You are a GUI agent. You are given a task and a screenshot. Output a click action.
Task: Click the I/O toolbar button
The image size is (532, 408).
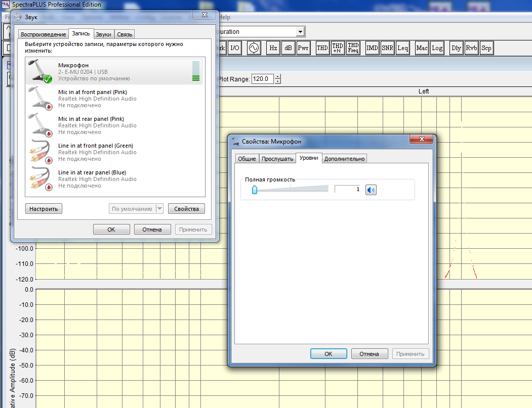235,48
